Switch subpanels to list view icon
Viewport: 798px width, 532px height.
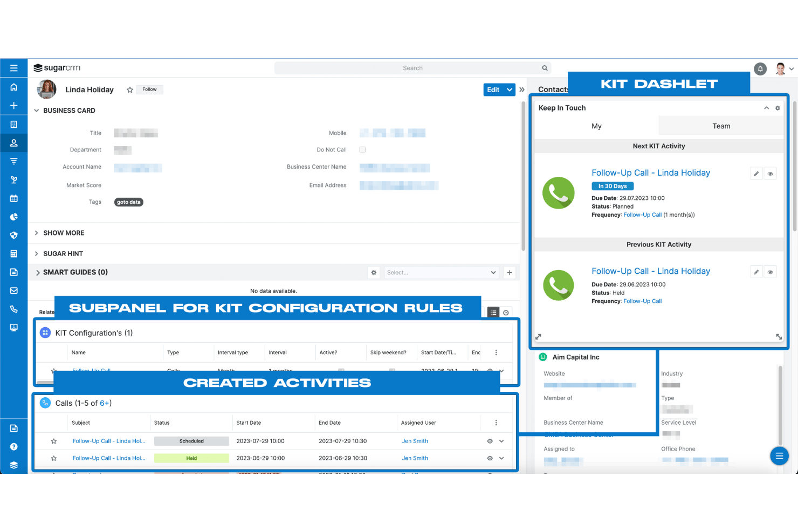[x=493, y=313]
